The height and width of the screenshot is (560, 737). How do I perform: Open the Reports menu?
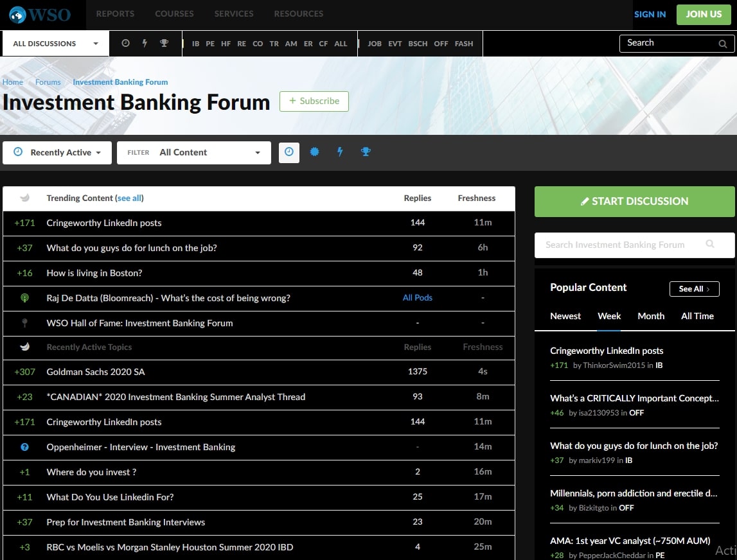[115, 14]
